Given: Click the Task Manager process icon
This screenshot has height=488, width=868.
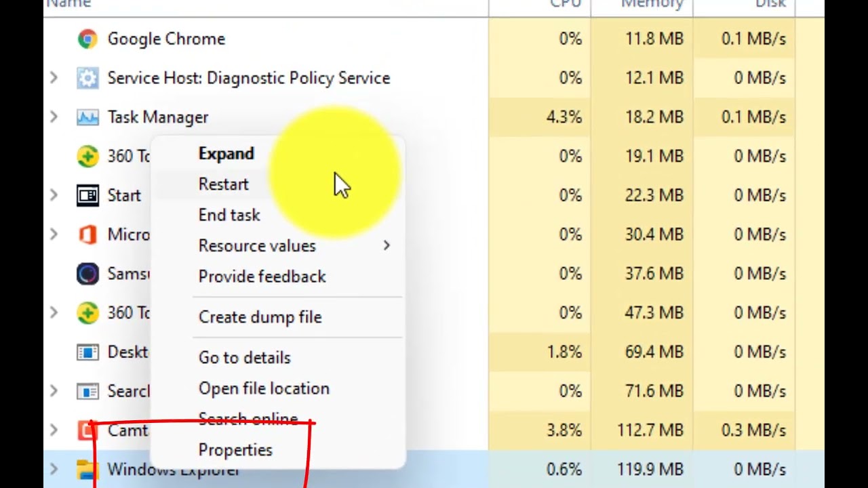Looking at the screenshot, I should click(x=87, y=117).
